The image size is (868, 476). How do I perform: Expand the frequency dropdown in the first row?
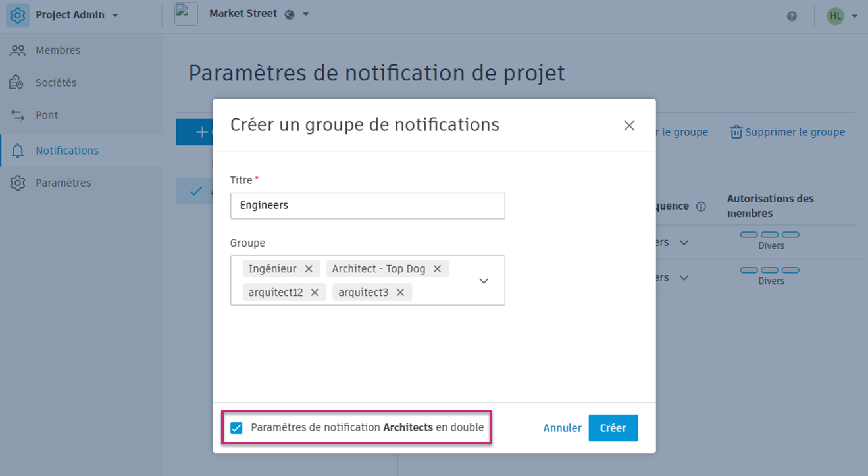pyautogui.click(x=684, y=242)
